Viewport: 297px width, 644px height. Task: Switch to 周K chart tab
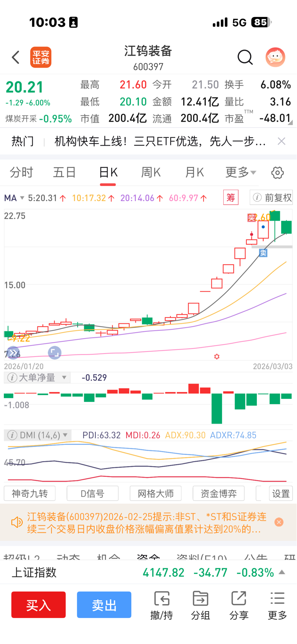151,172
